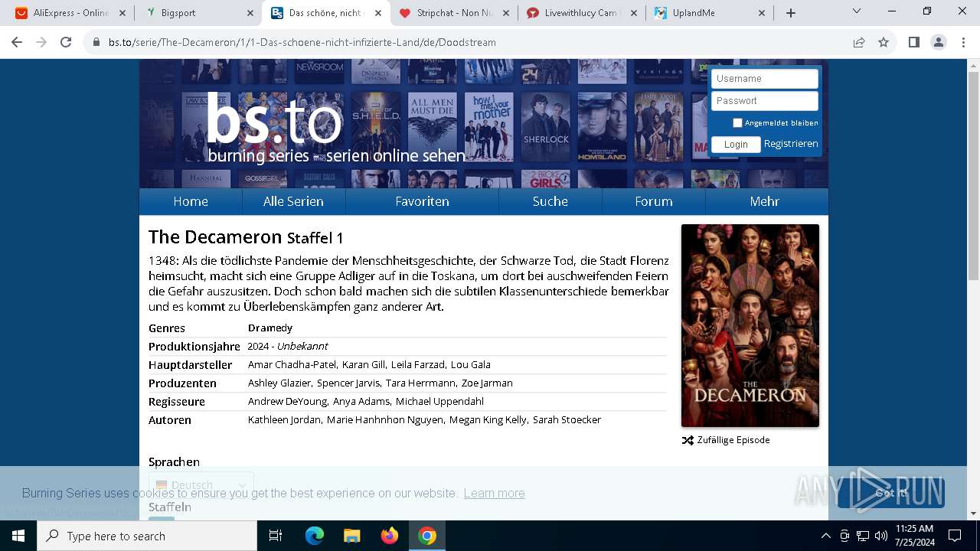The width and height of the screenshot is (980, 551).
Task: Click The Decameron poster image
Action: click(750, 325)
